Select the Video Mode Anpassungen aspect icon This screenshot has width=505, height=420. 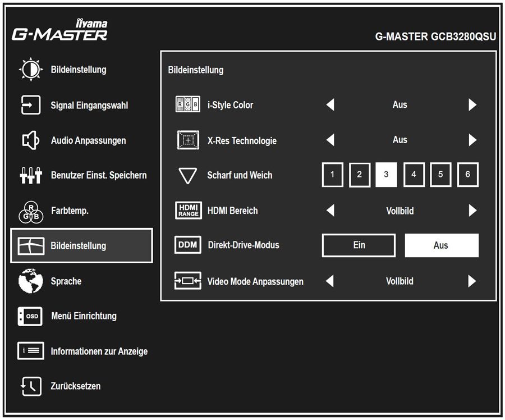tap(188, 281)
